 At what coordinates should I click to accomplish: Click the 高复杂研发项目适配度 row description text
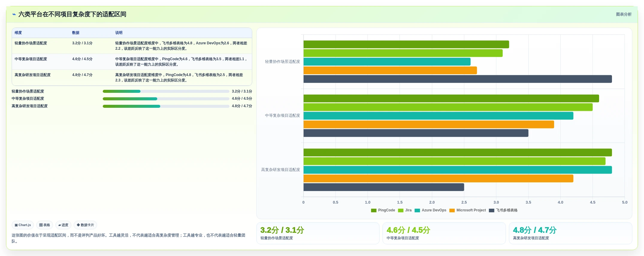(179, 78)
